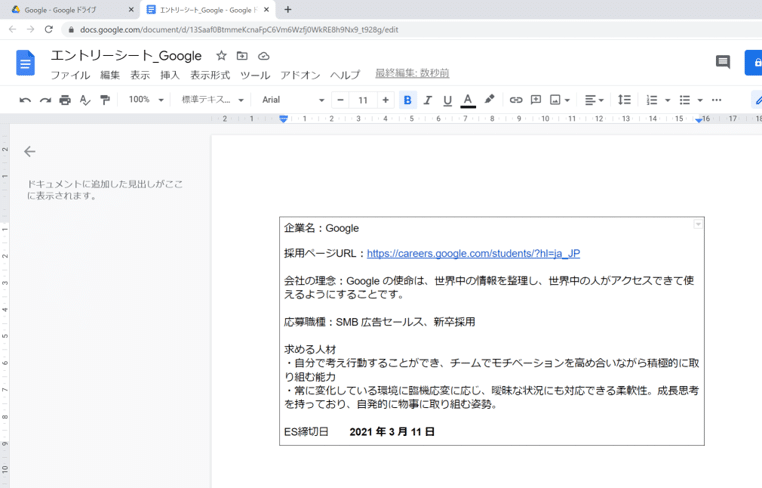The width and height of the screenshot is (762, 488).
Task: Open the paragraph style dropdown
Action: click(212, 100)
